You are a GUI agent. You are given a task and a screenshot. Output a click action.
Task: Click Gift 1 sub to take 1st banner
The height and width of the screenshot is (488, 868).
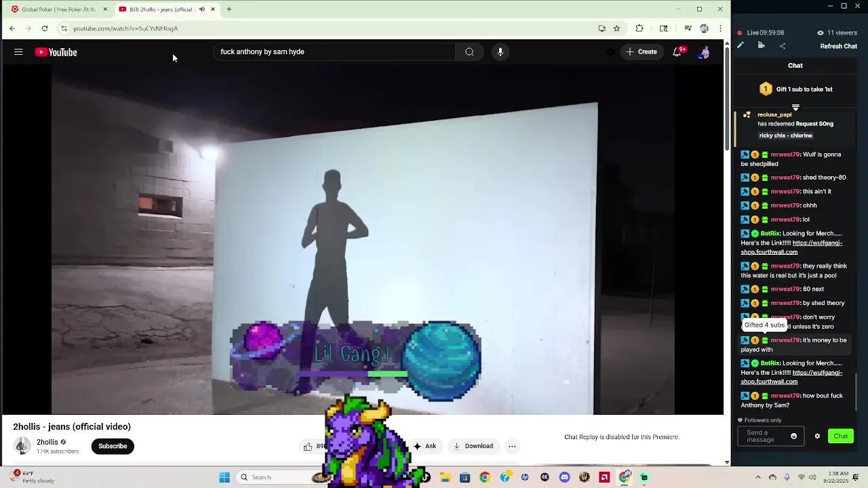coord(796,89)
